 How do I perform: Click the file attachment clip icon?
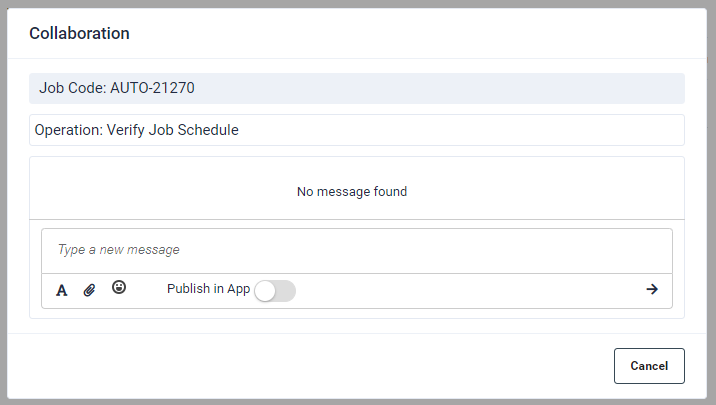coord(89,290)
